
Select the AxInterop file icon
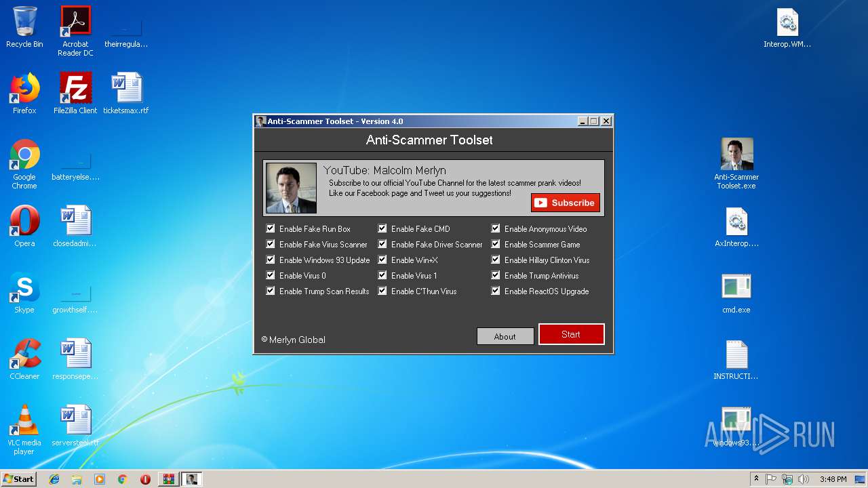pyautogui.click(x=736, y=227)
